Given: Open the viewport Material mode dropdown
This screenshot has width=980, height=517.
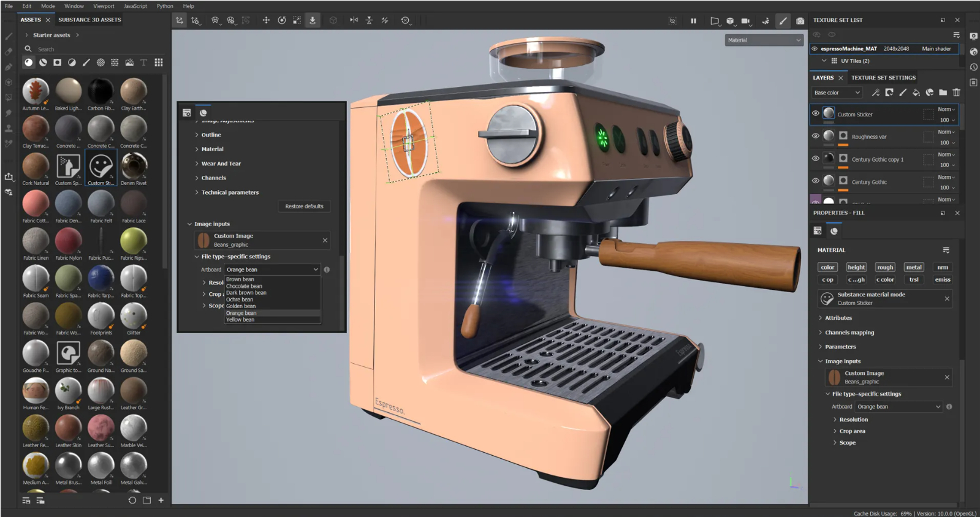Looking at the screenshot, I should [764, 40].
